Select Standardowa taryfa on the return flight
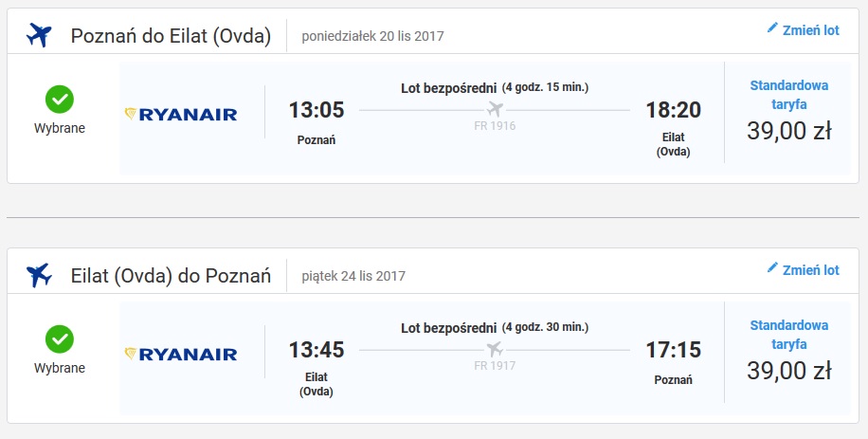 pyautogui.click(x=788, y=335)
